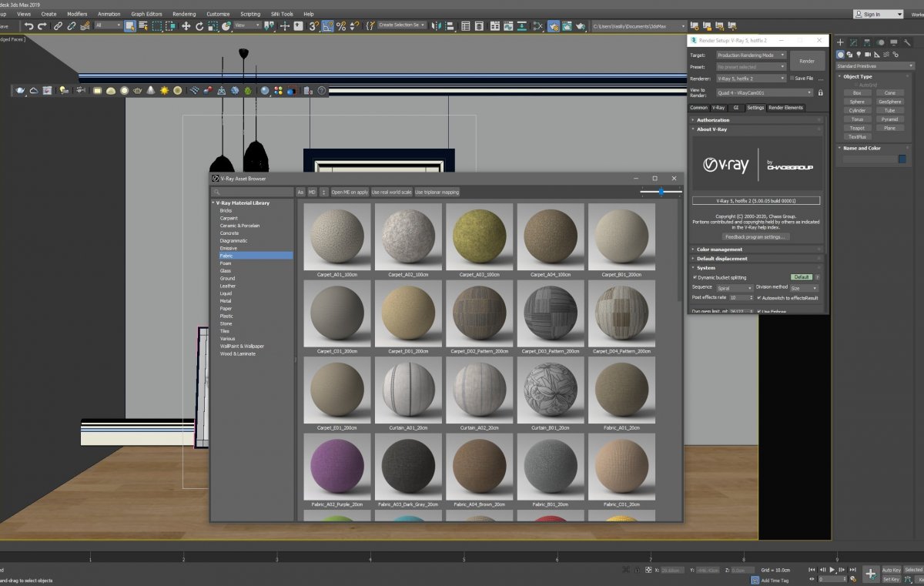Screen dimensions: 924x586
Task: Activate the Unlink Selection tool
Action: [71, 25]
